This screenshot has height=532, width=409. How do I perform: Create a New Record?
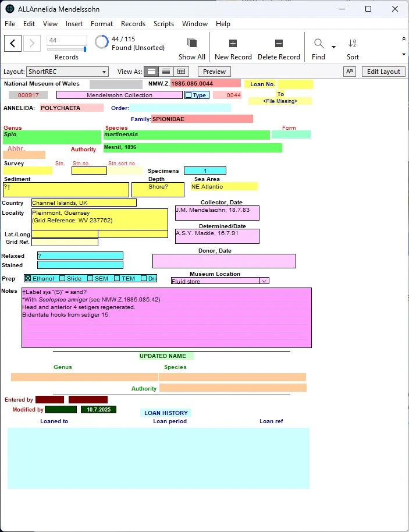coord(233,43)
